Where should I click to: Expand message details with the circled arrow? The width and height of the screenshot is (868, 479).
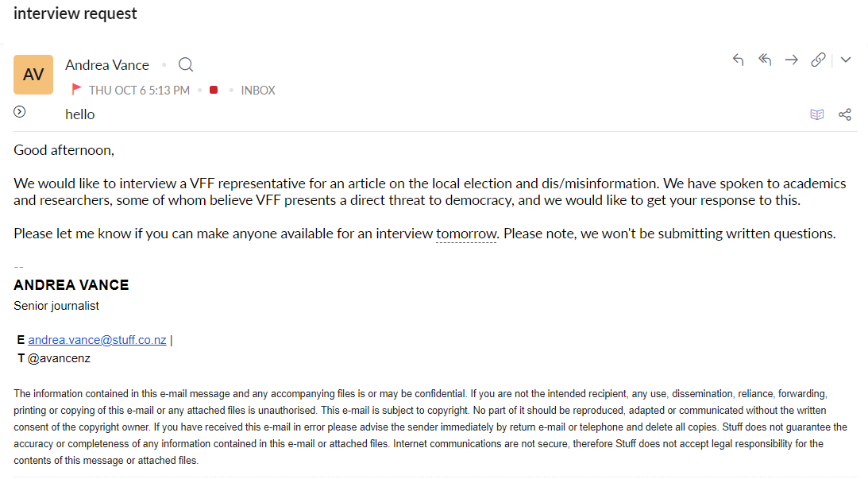20,112
